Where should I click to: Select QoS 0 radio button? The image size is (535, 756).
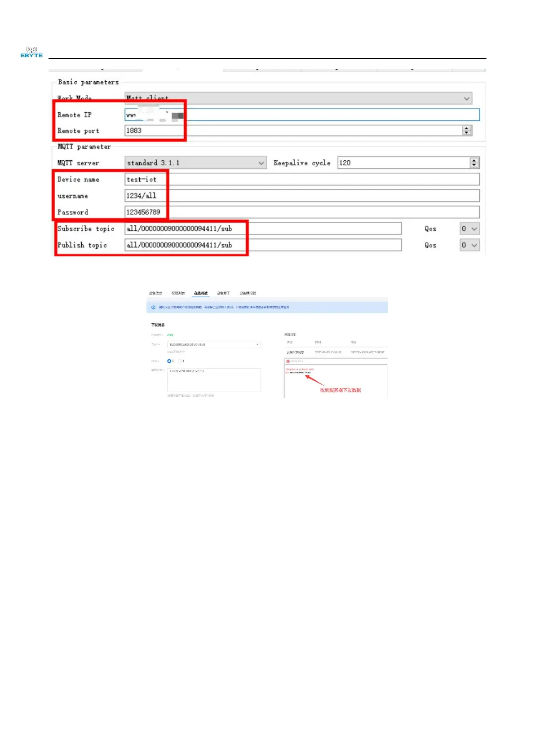169,361
